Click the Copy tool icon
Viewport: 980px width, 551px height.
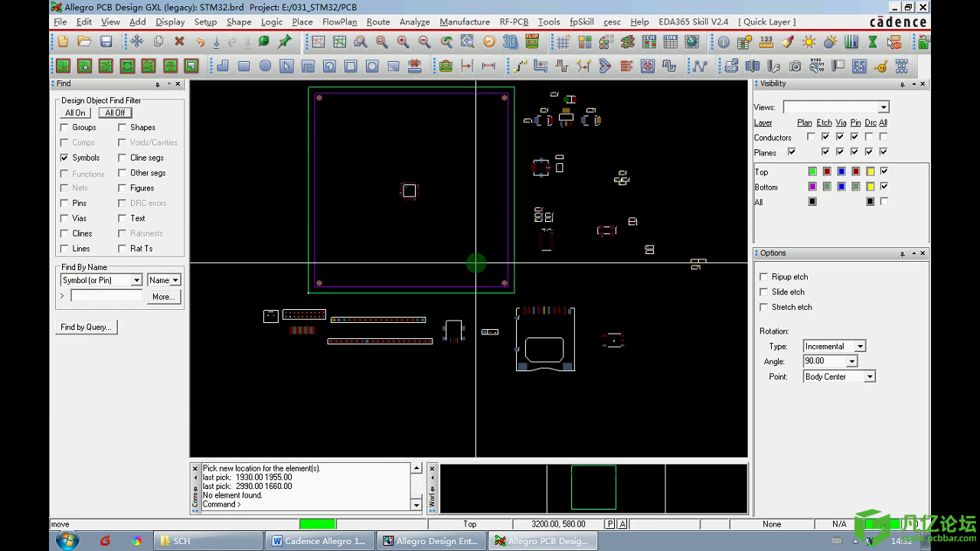(158, 41)
